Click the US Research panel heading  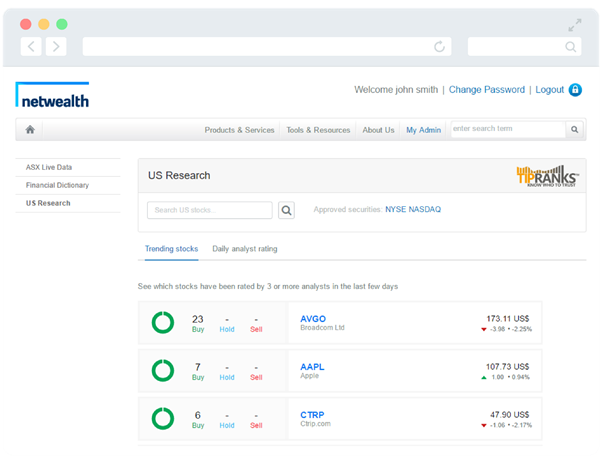tap(179, 175)
